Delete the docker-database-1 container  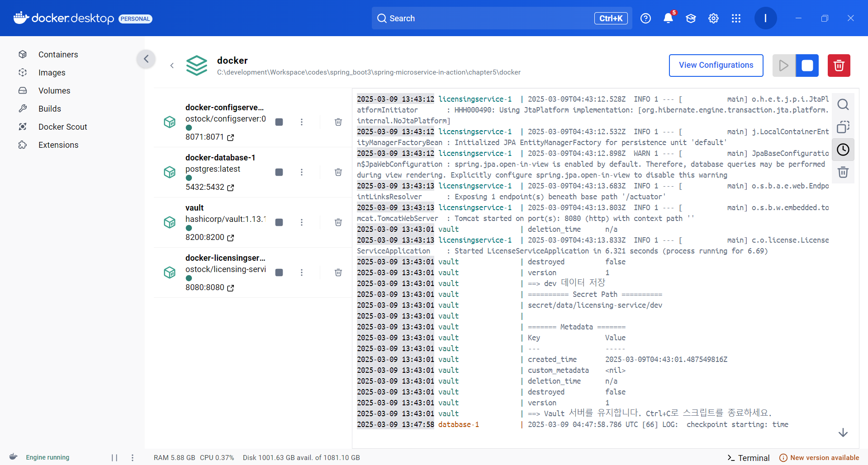coord(338,172)
